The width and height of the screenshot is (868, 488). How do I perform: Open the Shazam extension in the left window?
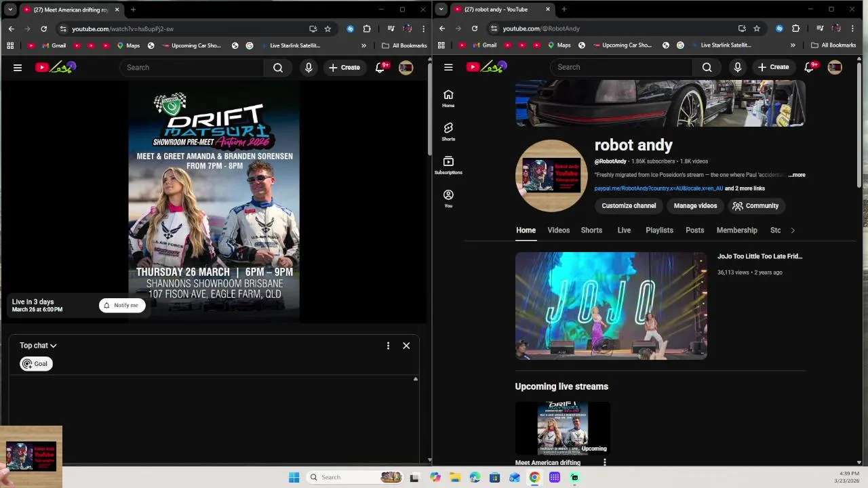(x=351, y=28)
